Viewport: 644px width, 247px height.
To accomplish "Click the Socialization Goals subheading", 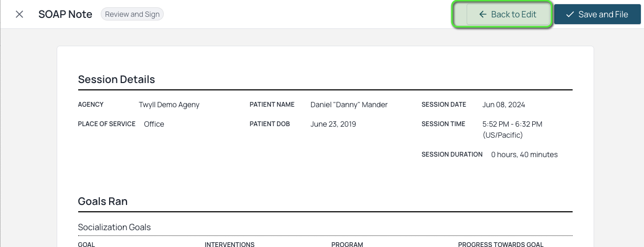I will click(x=114, y=227).
